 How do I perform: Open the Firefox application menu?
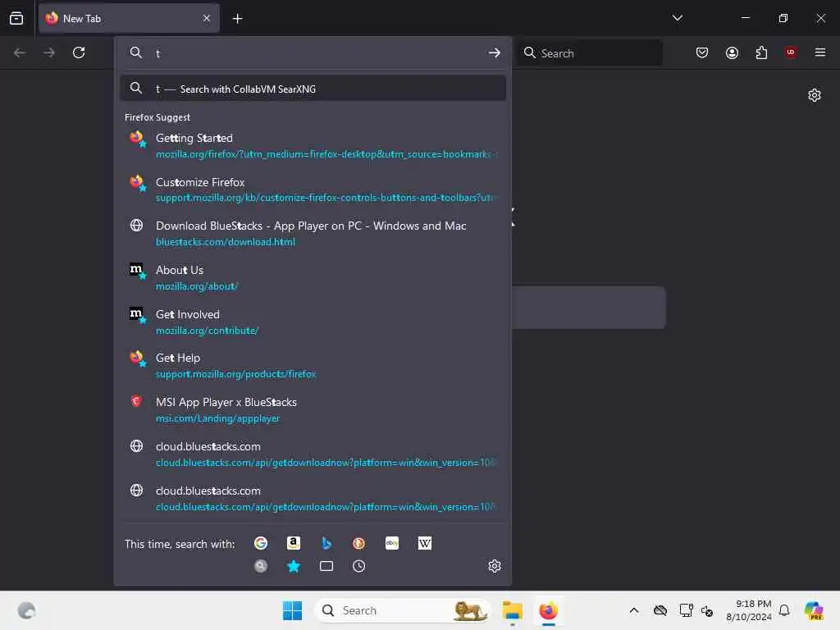point(820,52)
